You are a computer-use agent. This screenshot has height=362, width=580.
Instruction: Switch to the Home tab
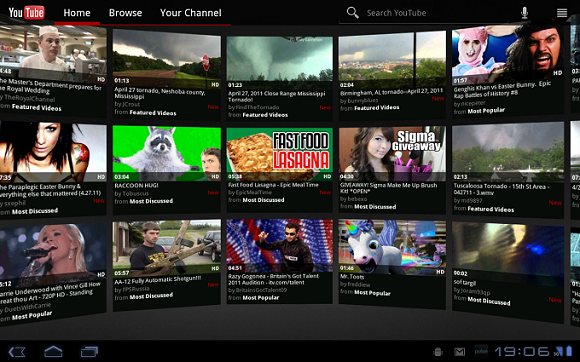pos(77,13)
